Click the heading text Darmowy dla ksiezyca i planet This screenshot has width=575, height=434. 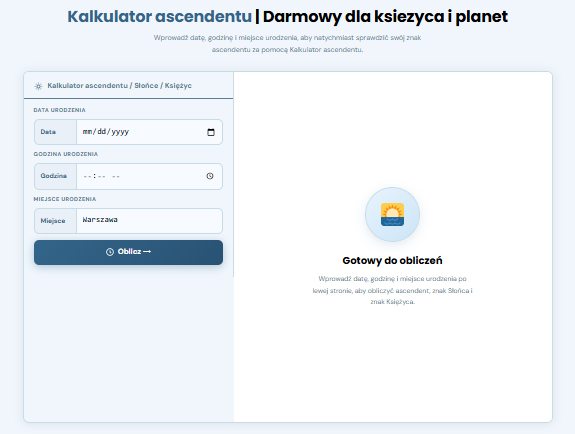coord(385,17)
